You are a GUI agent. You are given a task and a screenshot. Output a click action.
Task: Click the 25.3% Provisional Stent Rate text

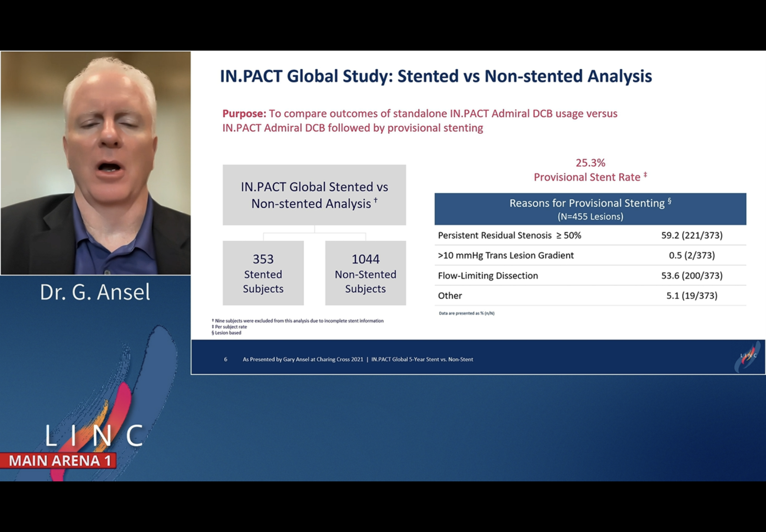pyautogui.click(x=590, y=170)
